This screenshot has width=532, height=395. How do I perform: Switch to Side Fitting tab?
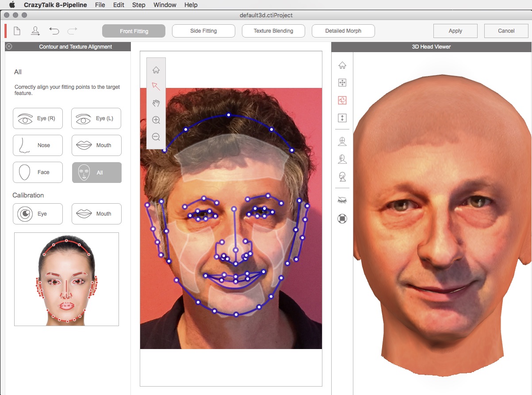pos(203,31)
